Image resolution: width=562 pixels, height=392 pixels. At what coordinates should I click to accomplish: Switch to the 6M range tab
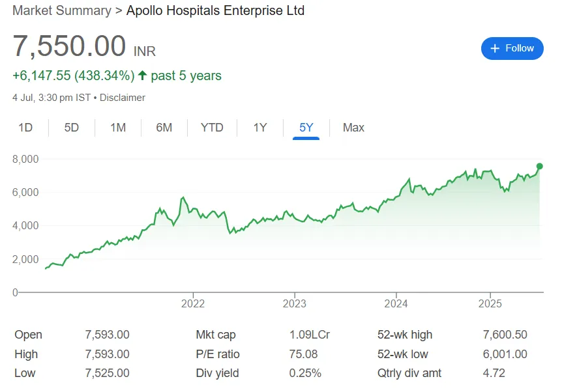click(164, 128)
